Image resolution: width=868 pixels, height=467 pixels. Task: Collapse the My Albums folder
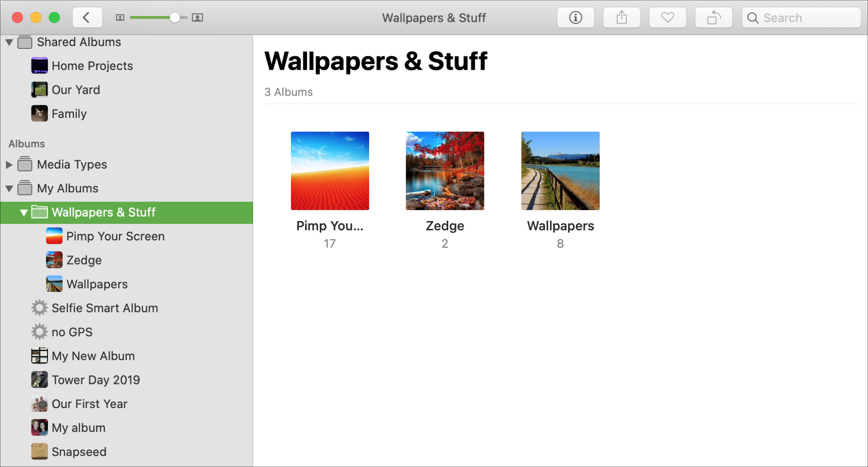pyautogui.click(x=9, y=188)
